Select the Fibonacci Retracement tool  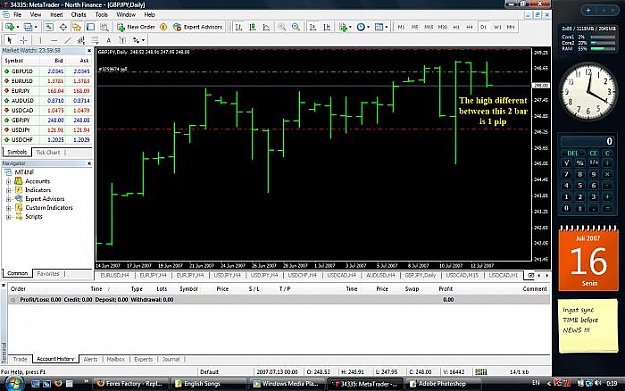click(94, 40)
